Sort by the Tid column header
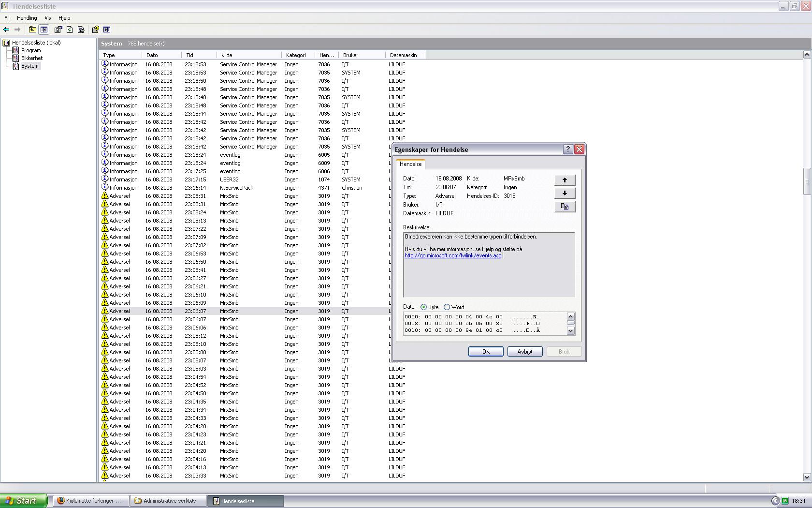 coord(200,55)
